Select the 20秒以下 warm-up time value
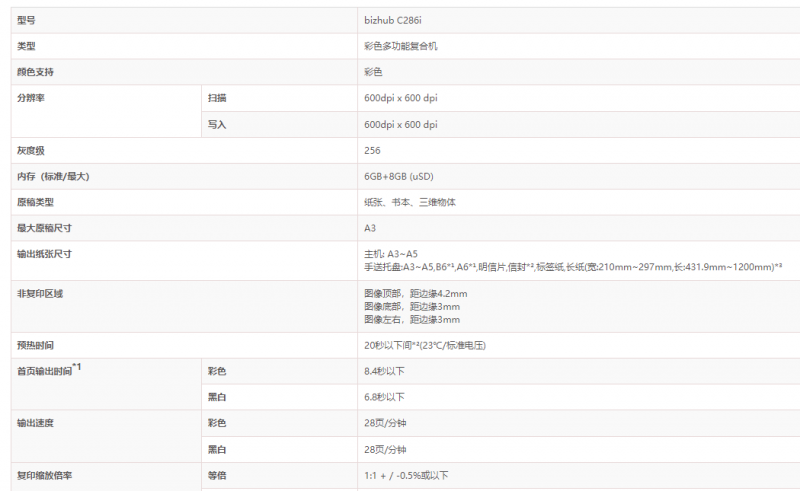The width and height of the screenshot is (800, 491). pos(425,346)
